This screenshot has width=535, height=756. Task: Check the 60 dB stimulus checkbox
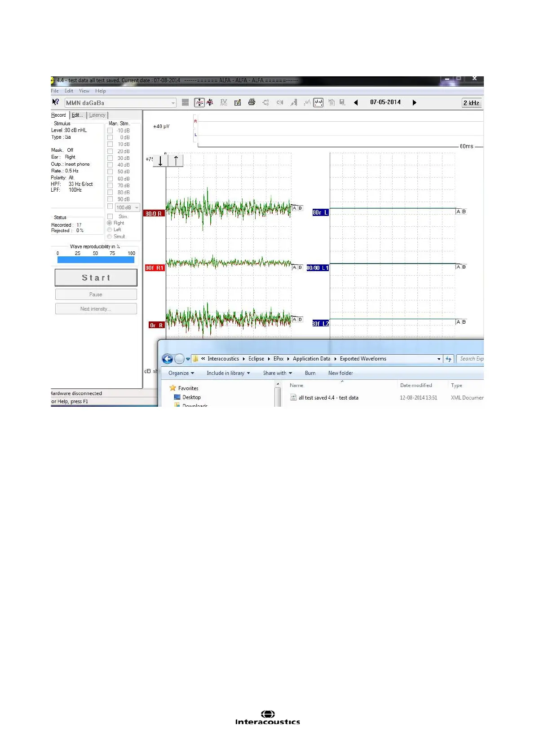(110, 179)
